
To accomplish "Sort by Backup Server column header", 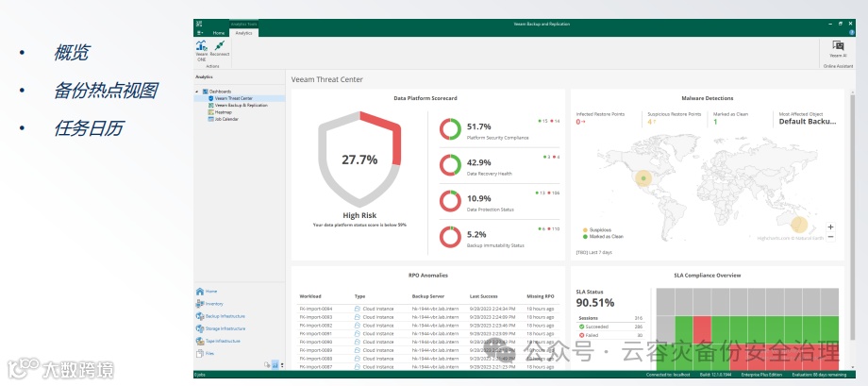I will click(x=428, y=296).
